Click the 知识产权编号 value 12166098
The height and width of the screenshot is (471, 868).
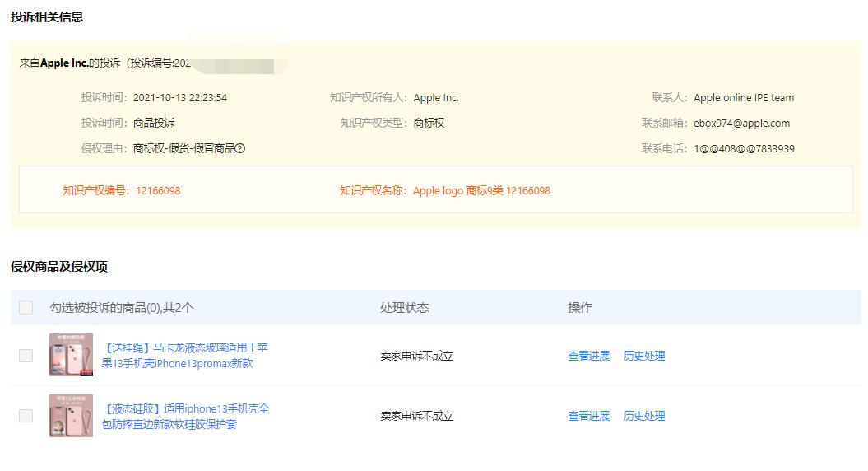(156, 191)
